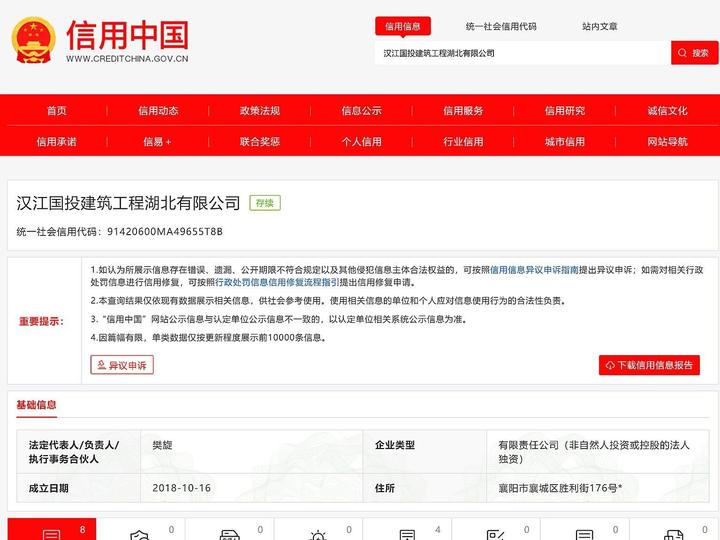Image resolution: width=720 pixels, height=540 pixels.
Task: Open the shield icon category tab
Action: coord(140,529)
